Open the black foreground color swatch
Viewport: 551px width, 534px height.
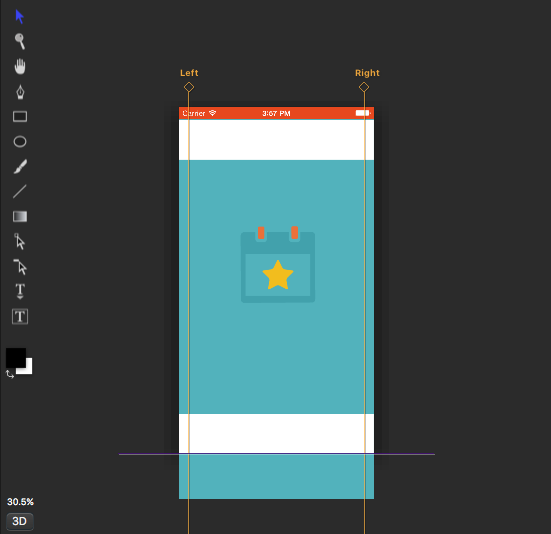[x=15, y=358]
